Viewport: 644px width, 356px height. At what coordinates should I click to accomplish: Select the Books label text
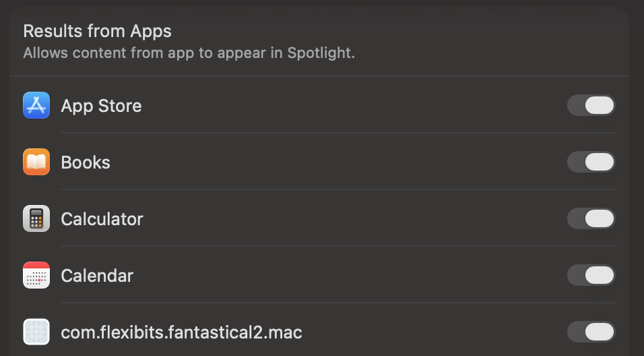[x=86, y=162]
